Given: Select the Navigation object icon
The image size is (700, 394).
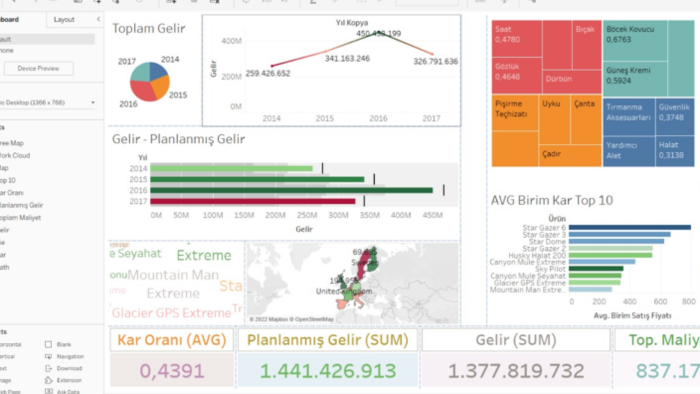Looking at the screenshot, I should pos(48,357).
